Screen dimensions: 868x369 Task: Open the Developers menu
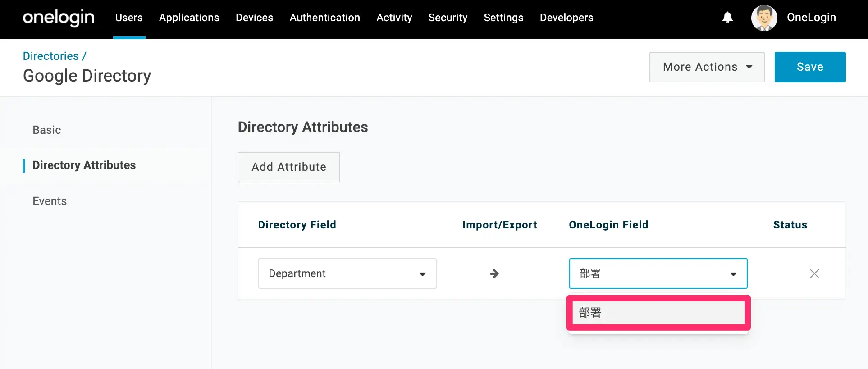point(566,18)
